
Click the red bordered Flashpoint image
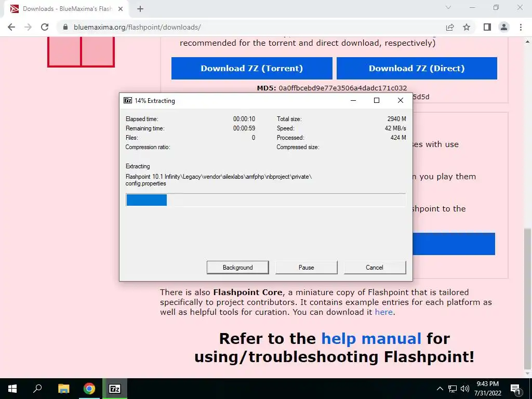tap(81, 51)
